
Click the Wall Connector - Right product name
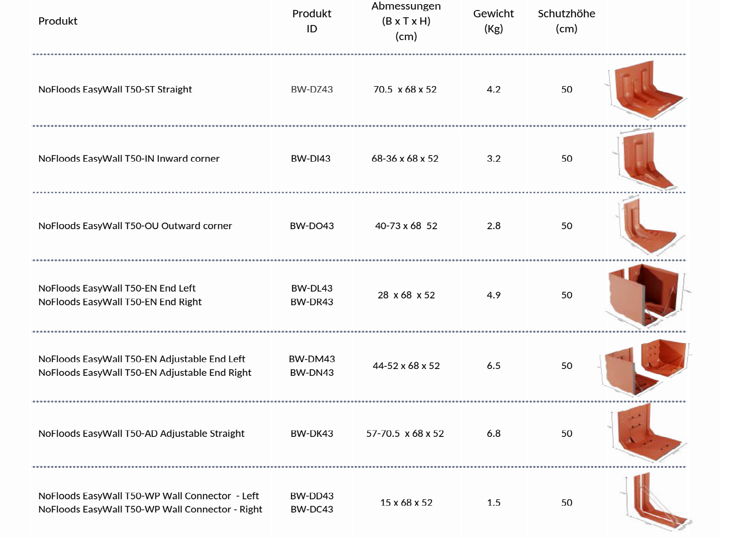coord(150,509)
